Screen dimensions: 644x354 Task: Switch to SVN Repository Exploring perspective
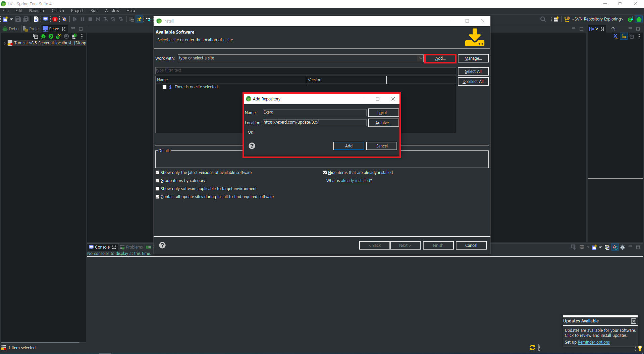pyautogui.click(x=594, y=19)
